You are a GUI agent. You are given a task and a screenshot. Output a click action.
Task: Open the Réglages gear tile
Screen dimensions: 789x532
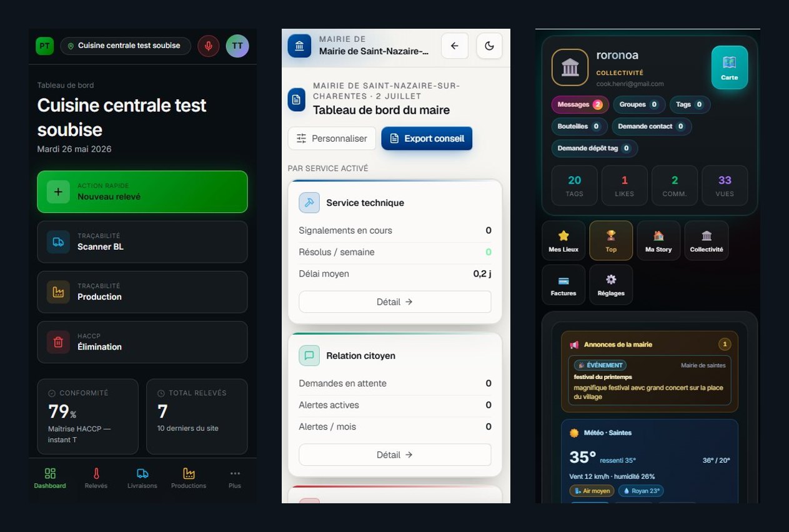pyautogui.click(x=611, y=285)
